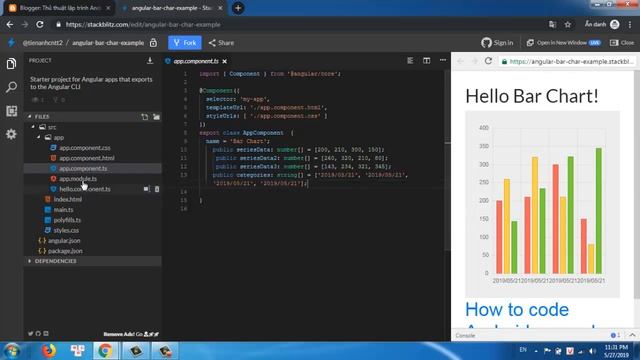The image size is (640, 360).
Task: Open app.module.ts in the file tree
Action: [x=78, y=179]
